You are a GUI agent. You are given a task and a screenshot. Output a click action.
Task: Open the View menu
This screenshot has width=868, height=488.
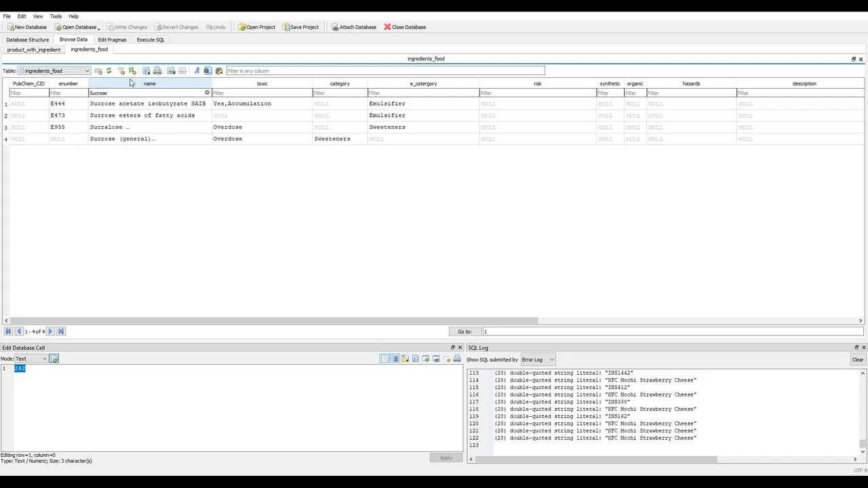tap(38, 16)
